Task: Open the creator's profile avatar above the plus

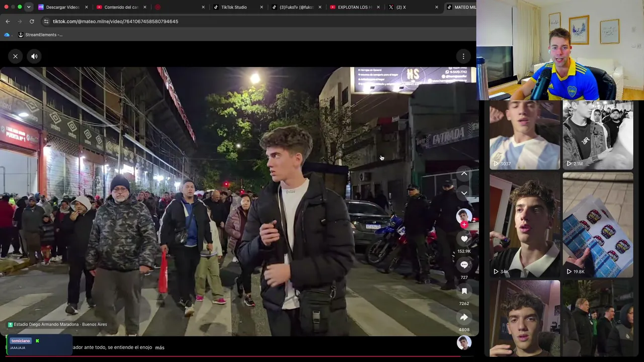Action: tap(464, 216)
